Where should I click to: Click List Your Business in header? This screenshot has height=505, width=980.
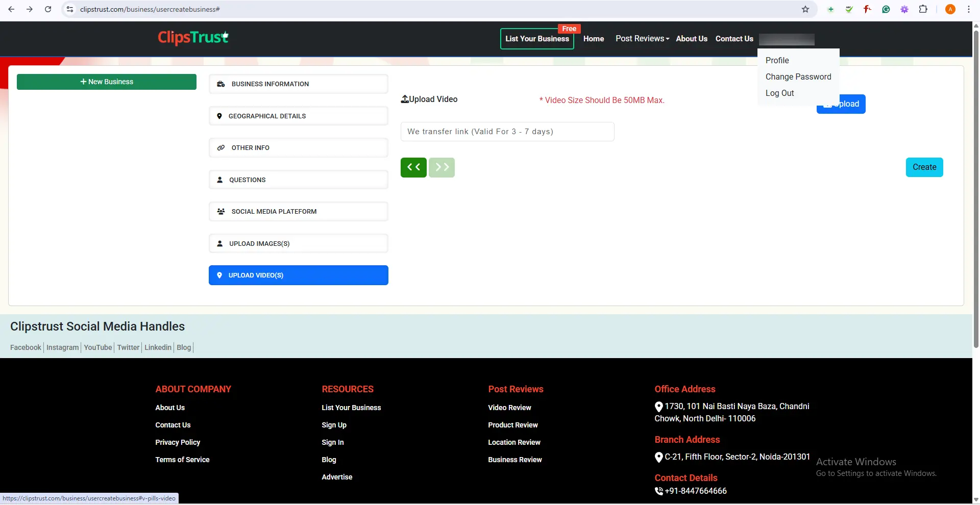point(537,39)
